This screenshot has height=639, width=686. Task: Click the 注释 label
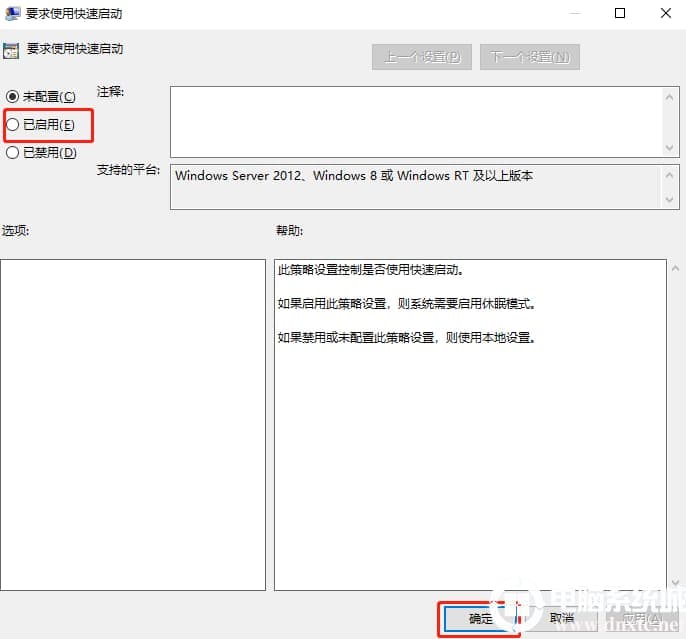110,91
